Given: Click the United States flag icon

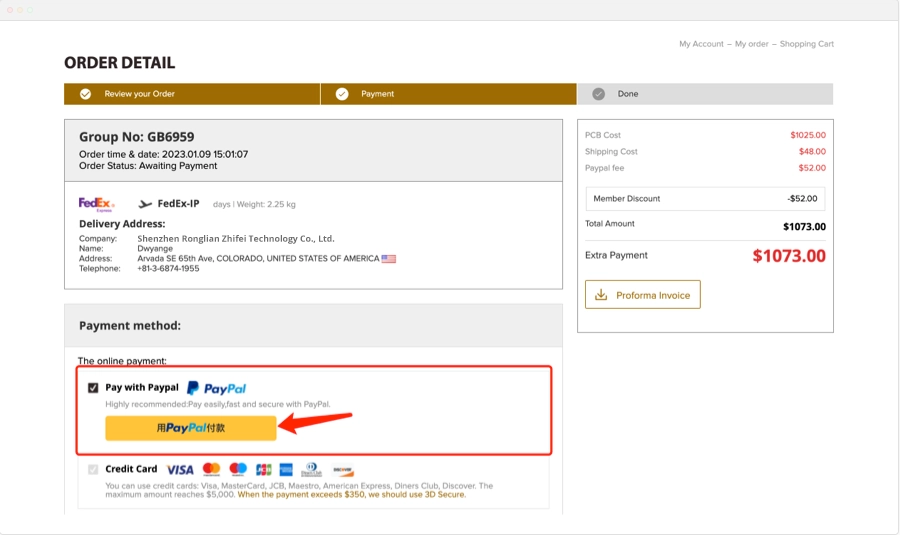Looking at the screenshot, I should pyautogui.click(x=389, y=258).
